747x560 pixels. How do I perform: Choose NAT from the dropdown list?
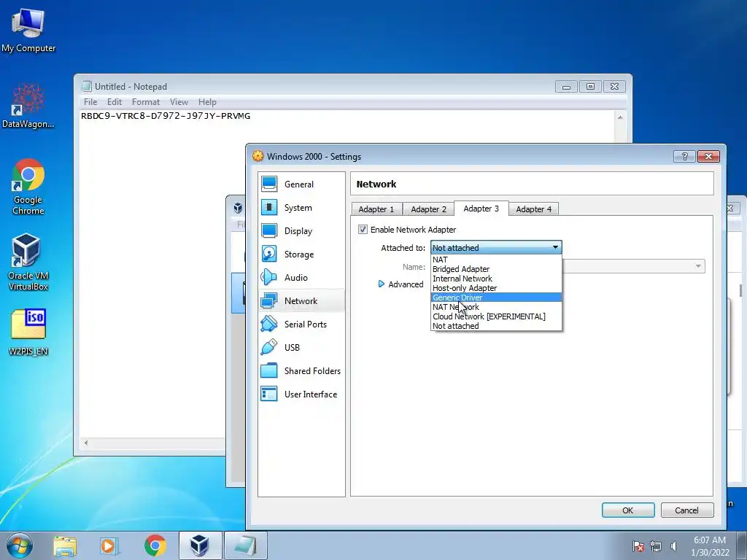[x=496, y=260]
